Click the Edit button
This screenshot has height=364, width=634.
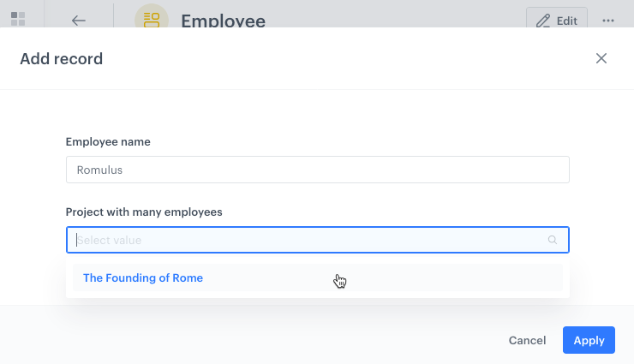[x=557, y=18]
